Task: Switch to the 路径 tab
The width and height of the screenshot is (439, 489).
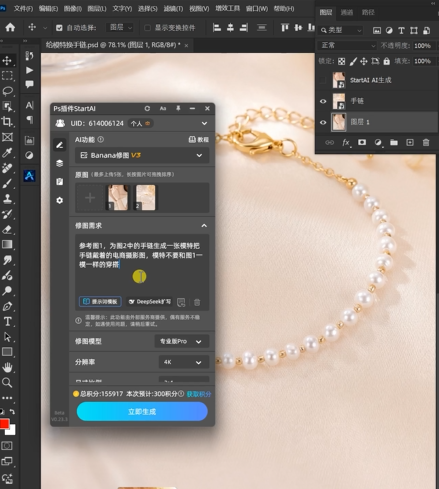Action: coord(368,12)
